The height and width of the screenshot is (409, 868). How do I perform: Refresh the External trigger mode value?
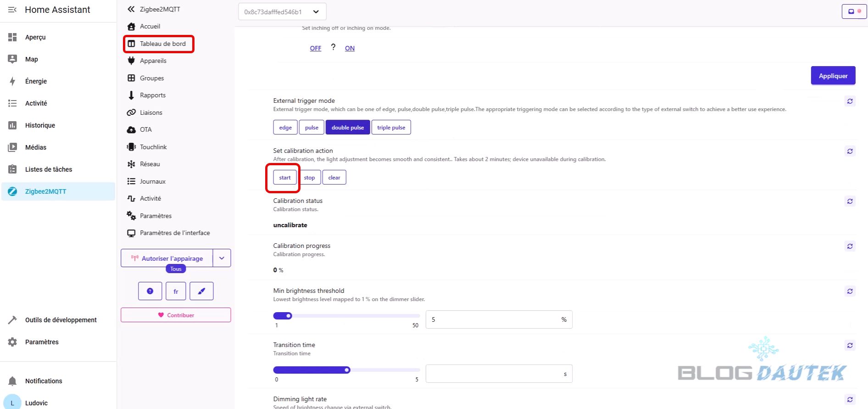click(850, 101)
